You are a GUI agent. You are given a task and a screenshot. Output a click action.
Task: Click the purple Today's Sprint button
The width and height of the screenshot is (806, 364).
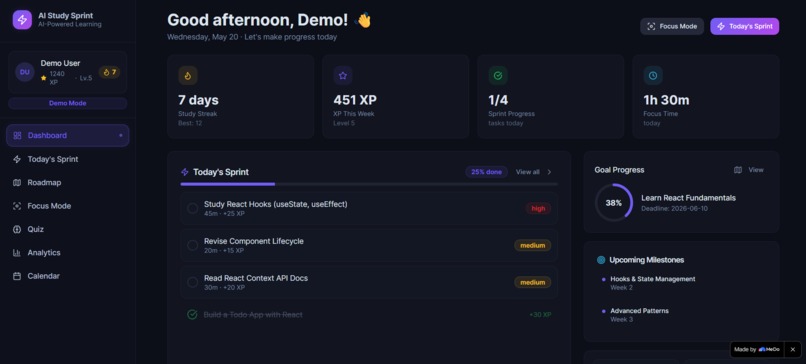click(x=745, y=26)
